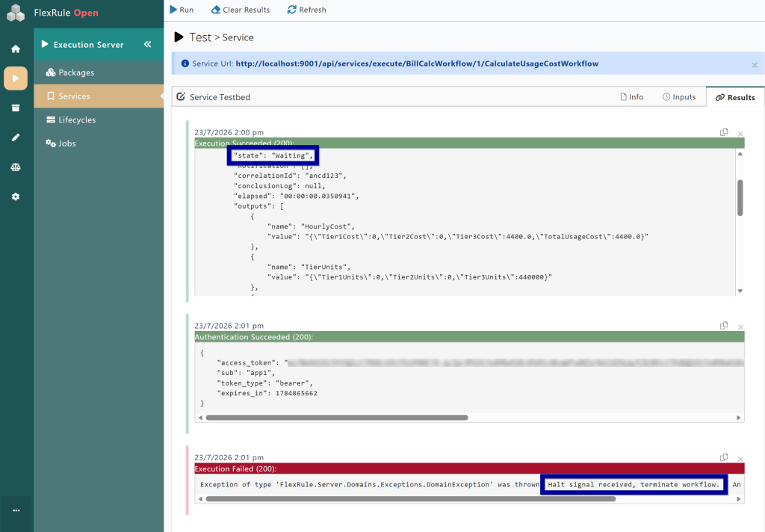
Task: Click the "name": "HourlyCost" line
Action: coord(311,226)
